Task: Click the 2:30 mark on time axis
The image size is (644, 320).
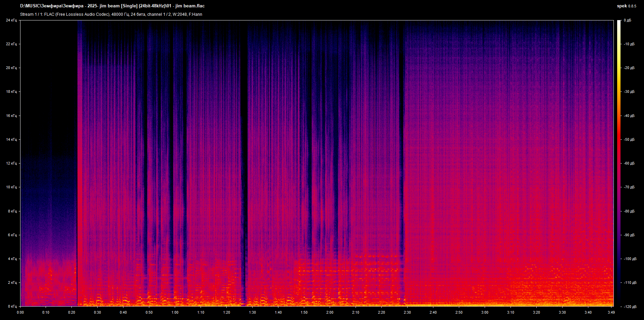Action: [x=407, y=312]
